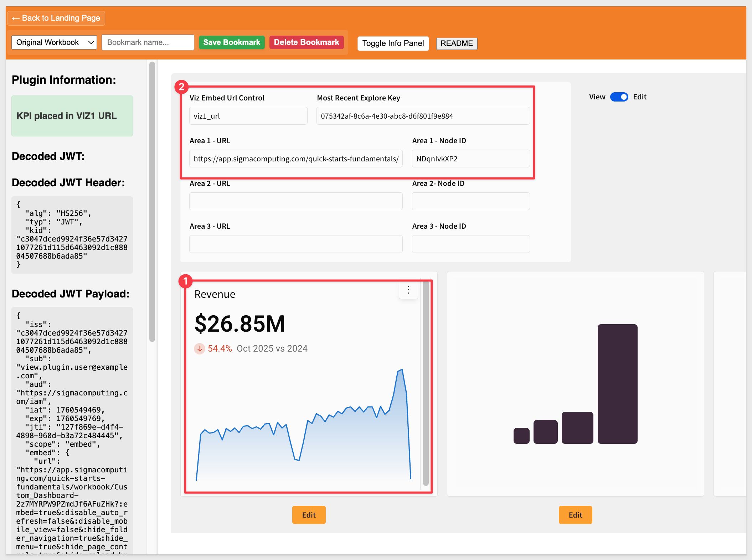
Task: Focus the Area 3 - Node ID field
Action: (470, 244)
